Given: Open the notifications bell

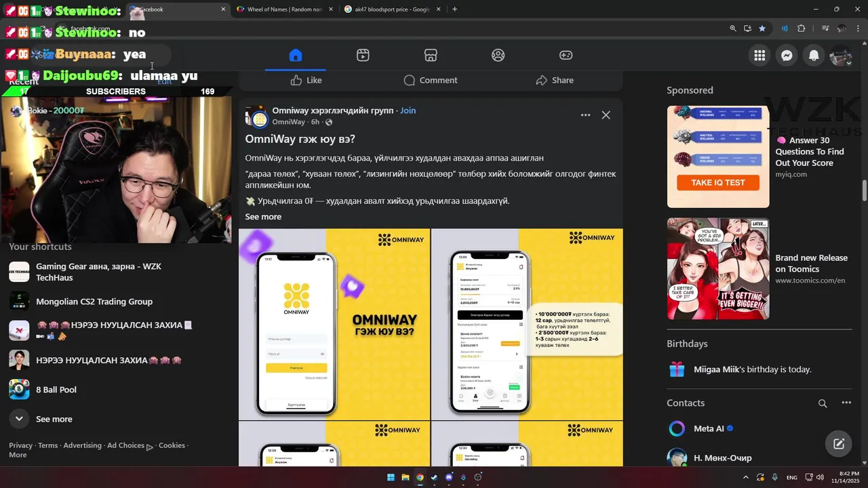Looking at the screenshot, I should click(814, 56).
